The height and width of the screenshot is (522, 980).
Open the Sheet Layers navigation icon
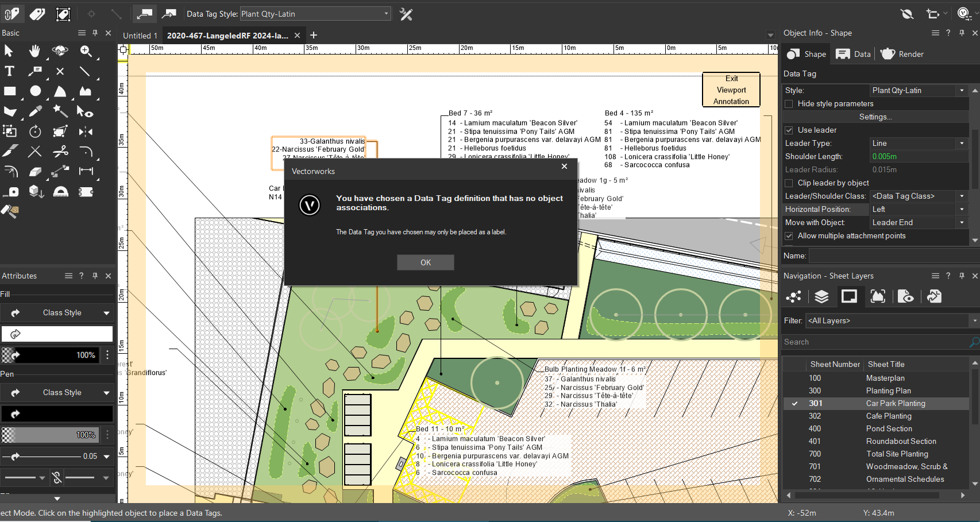coord(849,296)
